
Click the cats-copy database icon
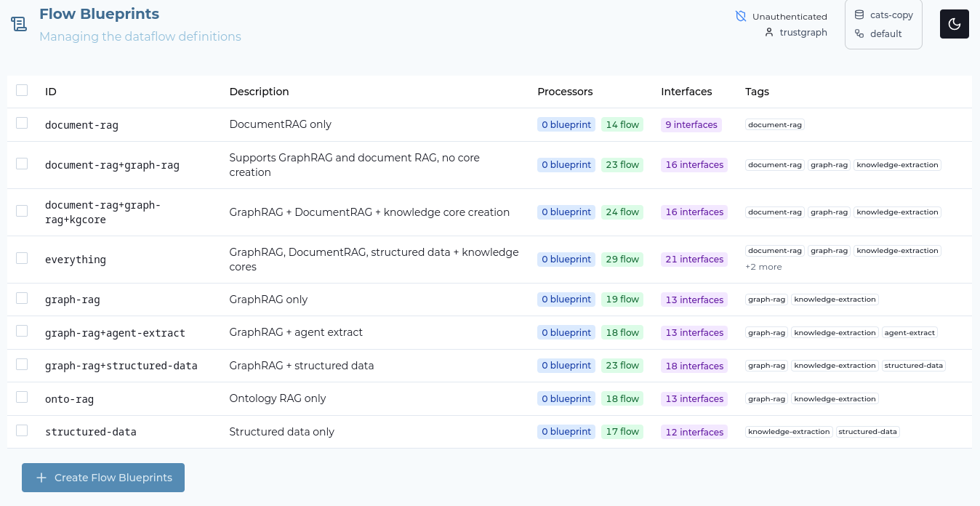[x=859, y=15]
